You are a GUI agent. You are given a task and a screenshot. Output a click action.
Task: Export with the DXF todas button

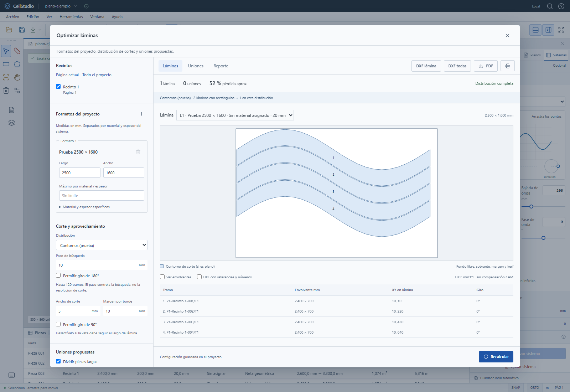(x=457, y=66)
